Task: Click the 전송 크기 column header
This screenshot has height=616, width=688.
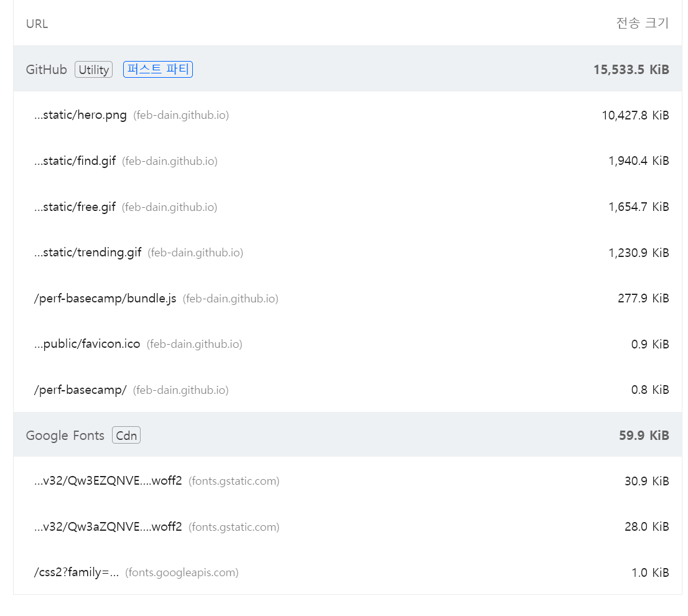Action: [x=643, y=23]
